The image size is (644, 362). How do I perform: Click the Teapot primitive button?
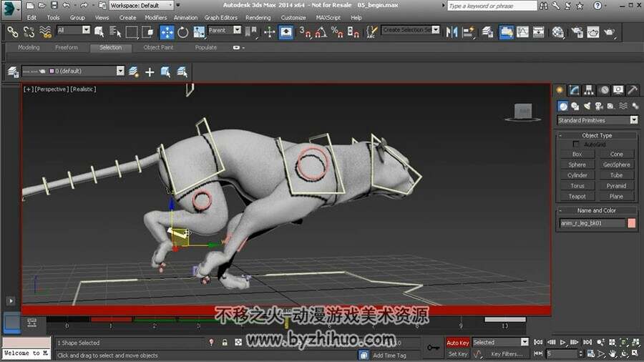pyautogui.click(x=577, y=197)
